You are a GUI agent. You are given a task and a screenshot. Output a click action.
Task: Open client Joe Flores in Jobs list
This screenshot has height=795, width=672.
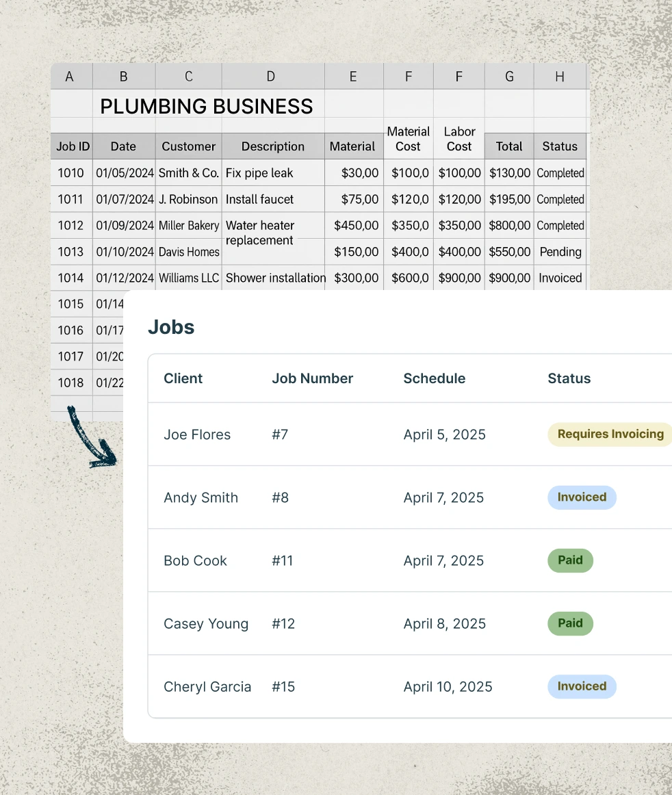pyautogui.click(x=197, y=435)
